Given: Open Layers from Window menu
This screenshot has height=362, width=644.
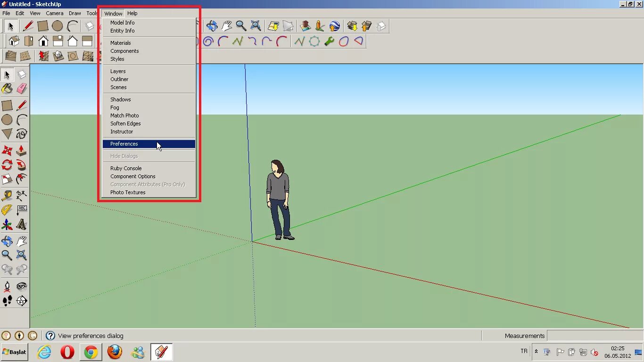Looking at the screenshot, I should pos(149,71).
